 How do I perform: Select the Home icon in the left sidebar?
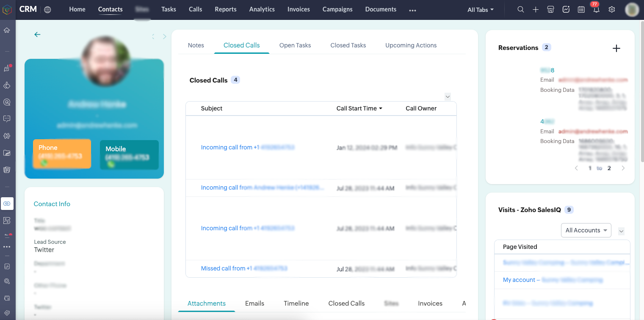(7, 30)
